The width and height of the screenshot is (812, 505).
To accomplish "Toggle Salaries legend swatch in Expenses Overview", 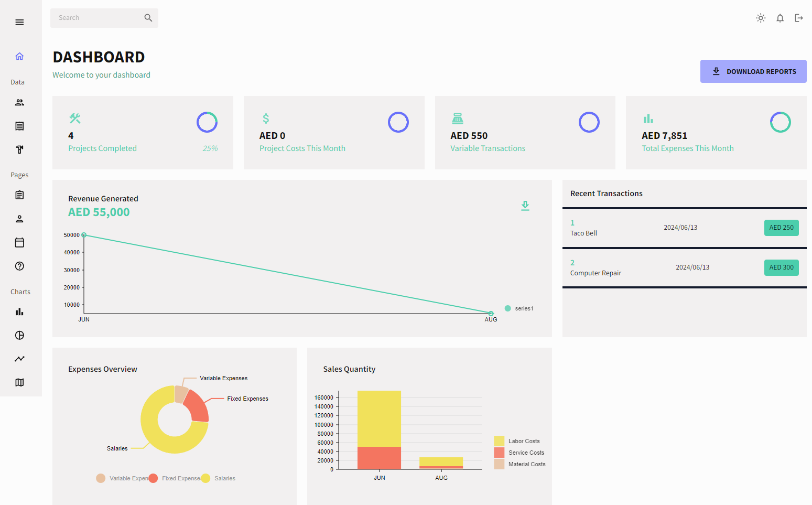I will (x=205, y=478).
